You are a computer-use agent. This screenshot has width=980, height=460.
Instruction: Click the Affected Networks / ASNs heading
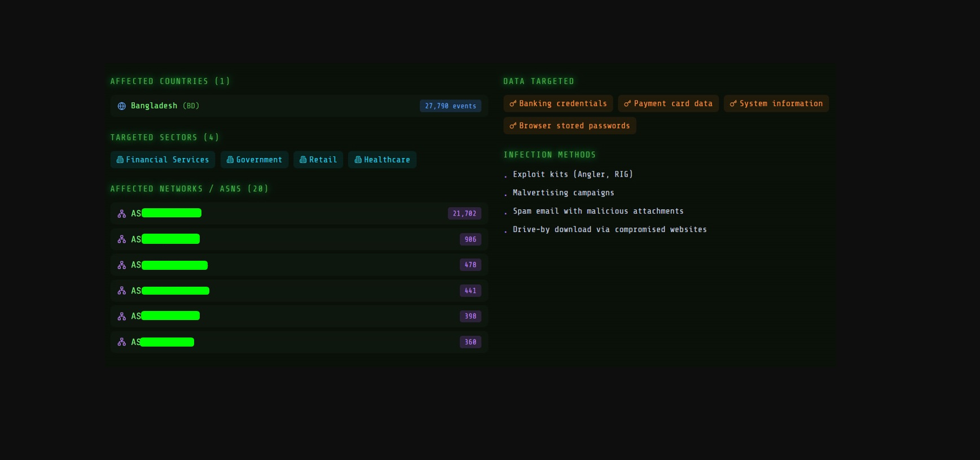[x=189, y=189]
